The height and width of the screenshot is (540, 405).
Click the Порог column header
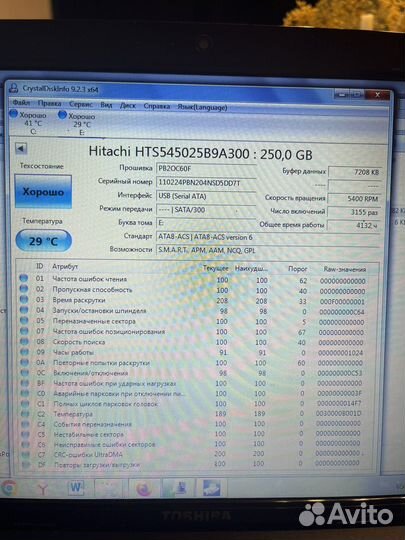coord(298,269)
